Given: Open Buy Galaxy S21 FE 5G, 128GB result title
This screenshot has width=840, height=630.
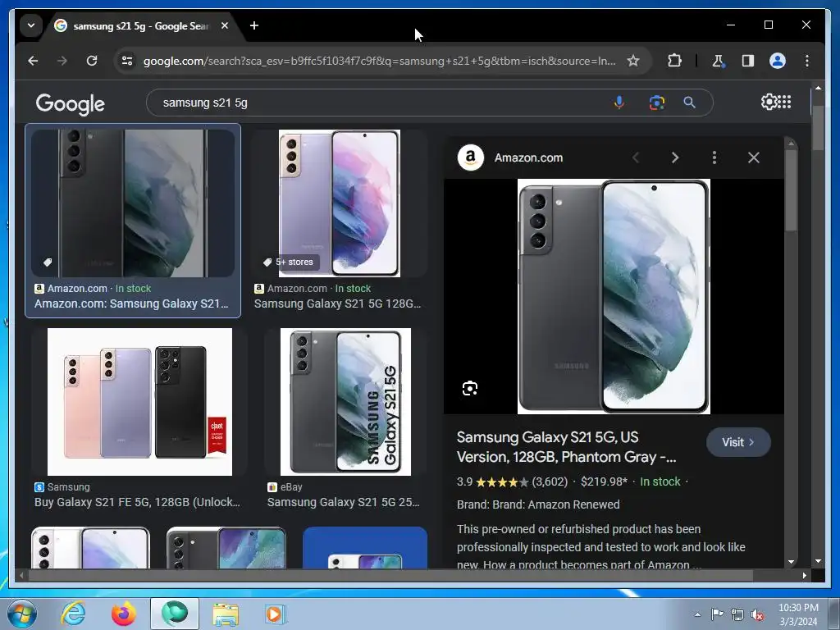Looking at the screenshot, I should click(137, 503).
